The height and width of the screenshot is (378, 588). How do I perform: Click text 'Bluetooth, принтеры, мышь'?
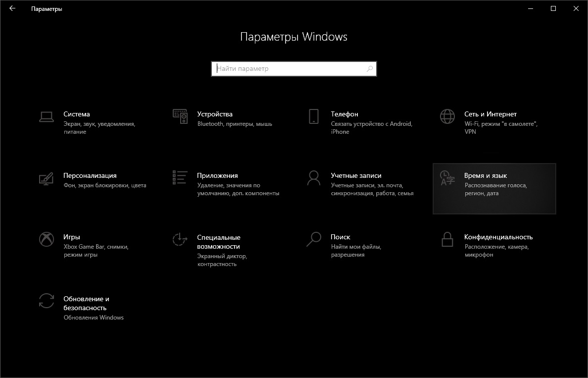tap(235, 124)
